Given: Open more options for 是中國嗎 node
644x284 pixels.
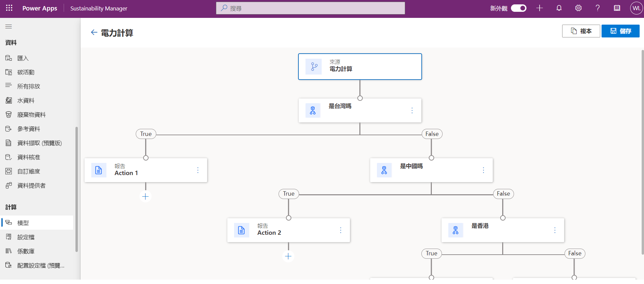Looking at the screenshot, I should [483, 170].
